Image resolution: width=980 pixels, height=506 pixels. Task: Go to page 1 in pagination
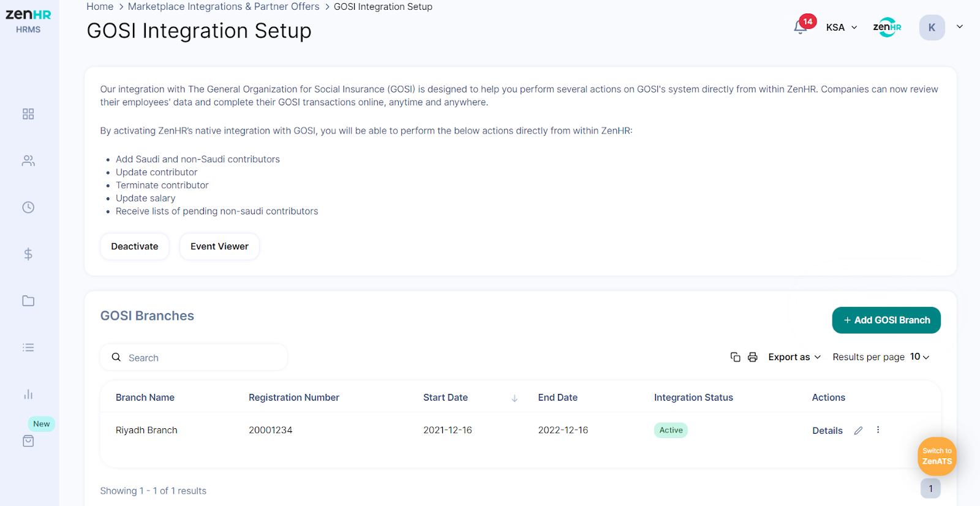pyautogui.click(x=930, y=488)
